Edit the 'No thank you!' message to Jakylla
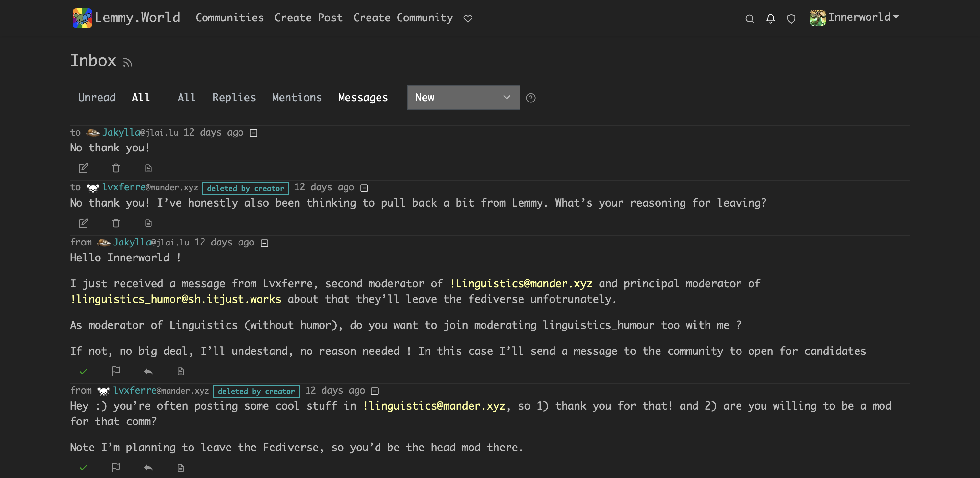This screenshot has height=478, width=980. pos(83,168)
